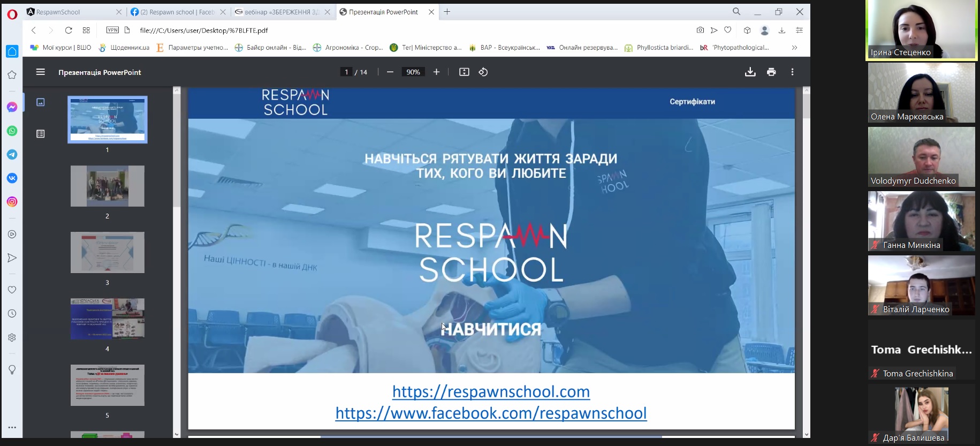Toggle the VPN badge in address bar
The width and height of the screenshot is (980, 446).
tap(112, 30)
